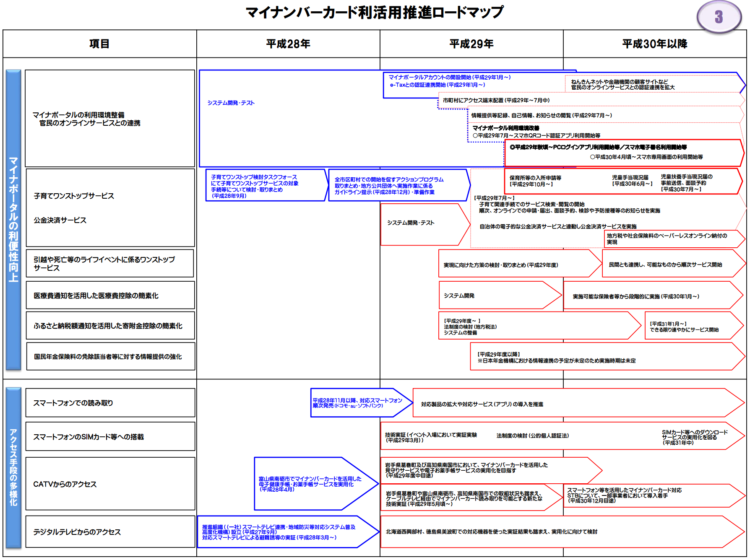Viewport: 750px width, 560px height.
Task: Click 北海道西興部村、徳島県美波町 arrow
Action: click(x=562, y=531)
